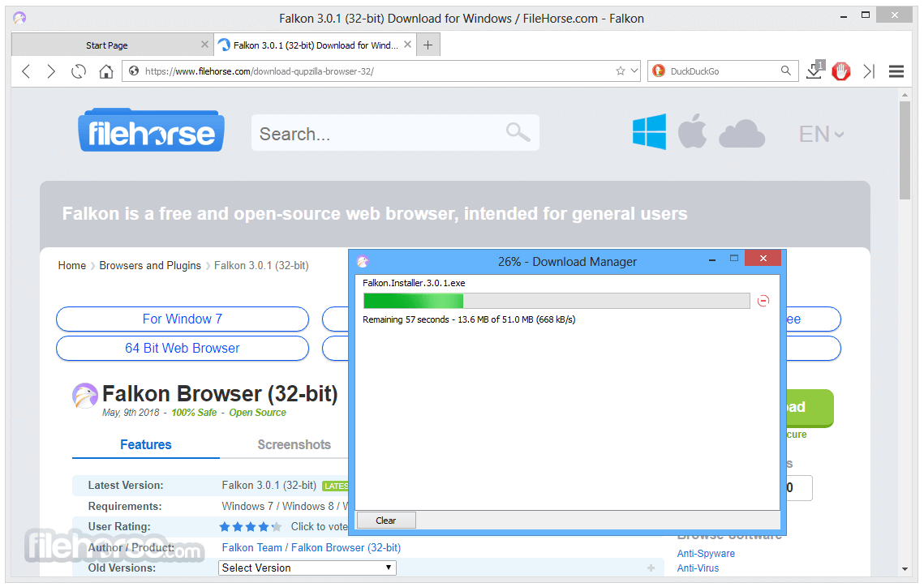
Task: Open the main hamburger menu
Action: click(896, 71)
